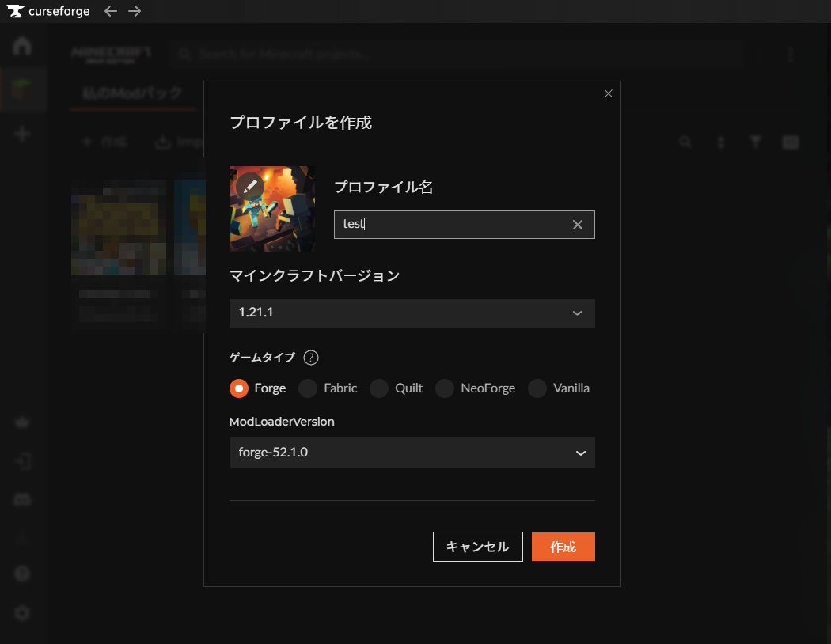The width and height of the screenshot is (831, 644).
Task: Choose Vanilla as the game type
Action: (x=537, y=388)
